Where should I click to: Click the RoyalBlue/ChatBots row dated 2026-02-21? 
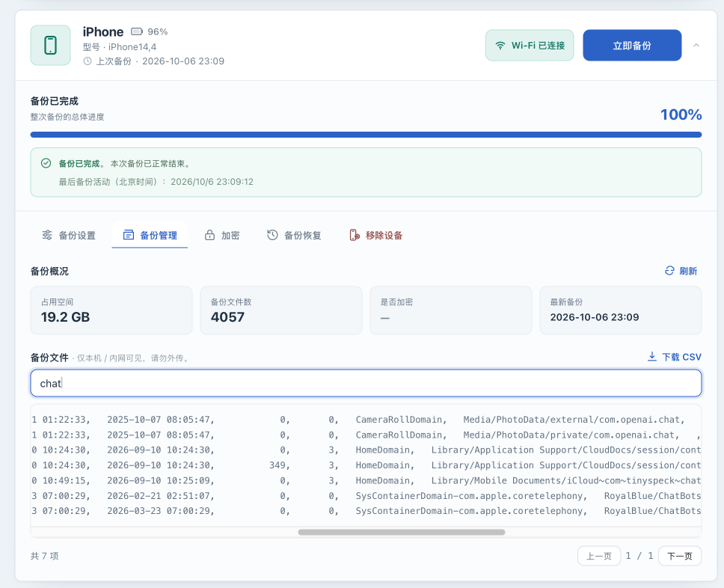(x=366, y=496)
